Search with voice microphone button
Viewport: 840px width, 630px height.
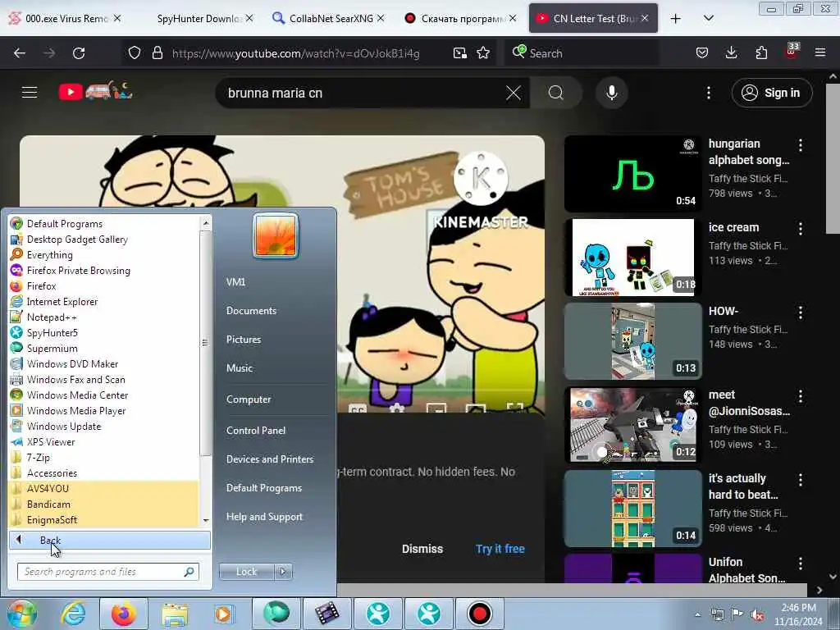tap(612, 94)
